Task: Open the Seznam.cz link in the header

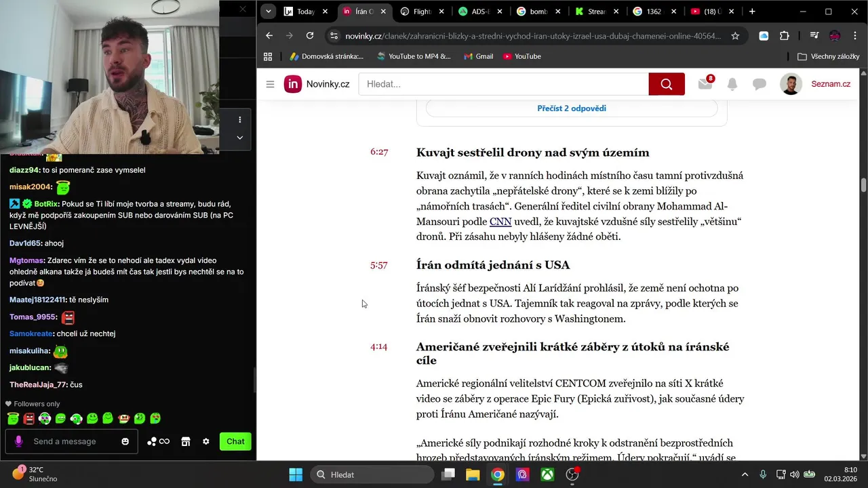Action: click(831, 84)
